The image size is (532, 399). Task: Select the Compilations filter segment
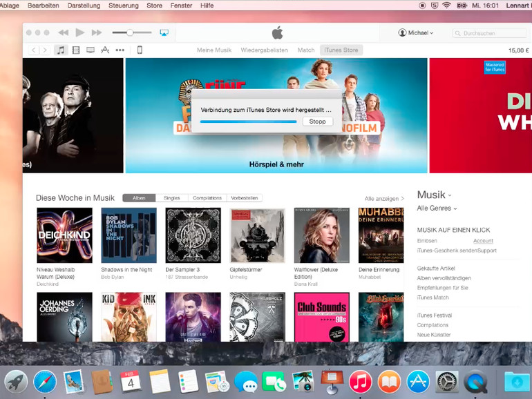pos(207,198)
